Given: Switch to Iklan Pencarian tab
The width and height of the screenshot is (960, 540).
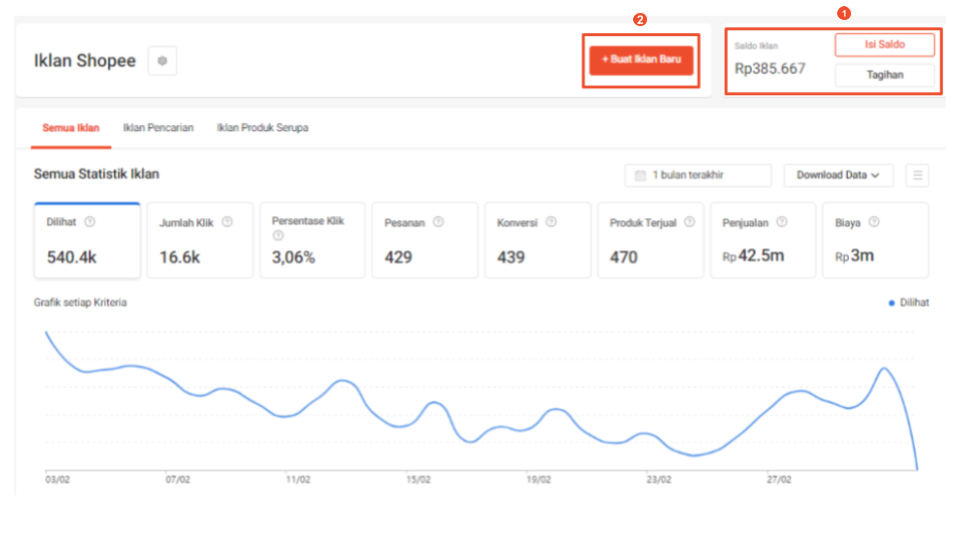Looking at the screenshot, I should 158,128.
